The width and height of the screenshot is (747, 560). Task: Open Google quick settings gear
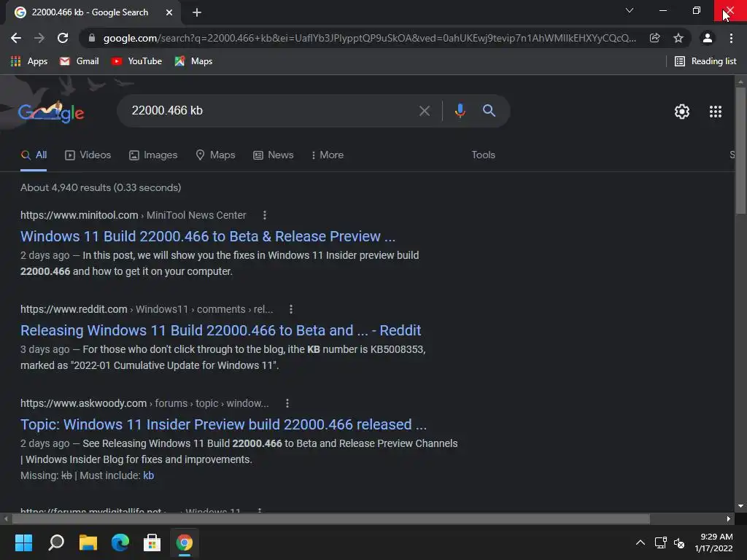click(682, 112)
